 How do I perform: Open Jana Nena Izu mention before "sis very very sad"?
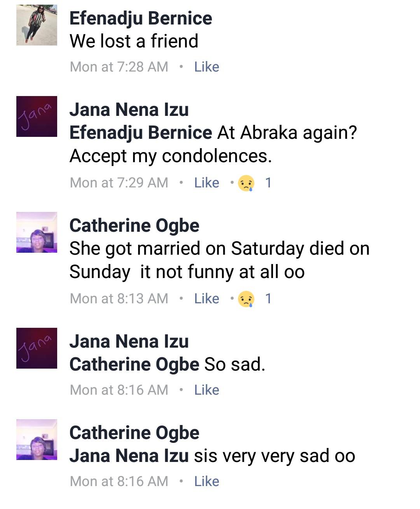click(129, 456)
